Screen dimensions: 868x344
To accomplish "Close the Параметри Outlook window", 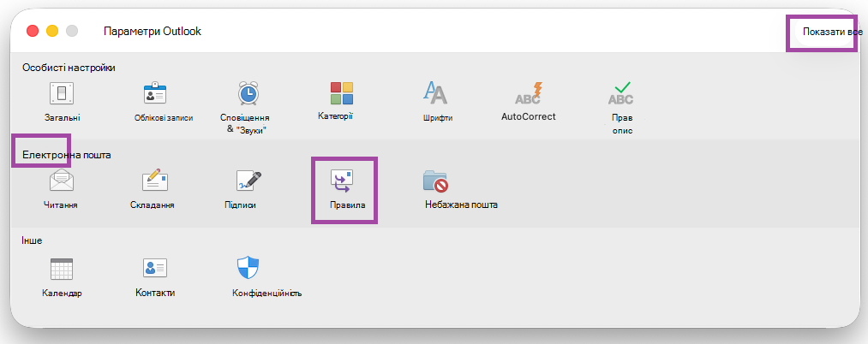I will coord(33,31).
